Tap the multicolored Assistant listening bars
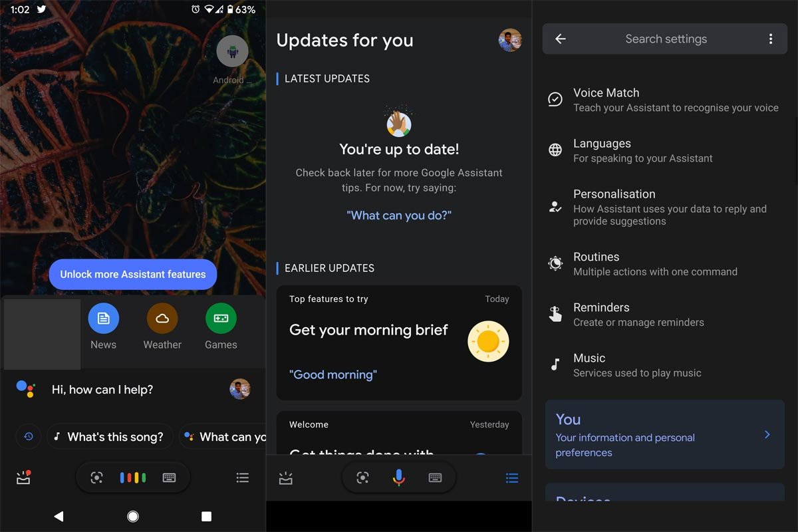 (133, 477)
